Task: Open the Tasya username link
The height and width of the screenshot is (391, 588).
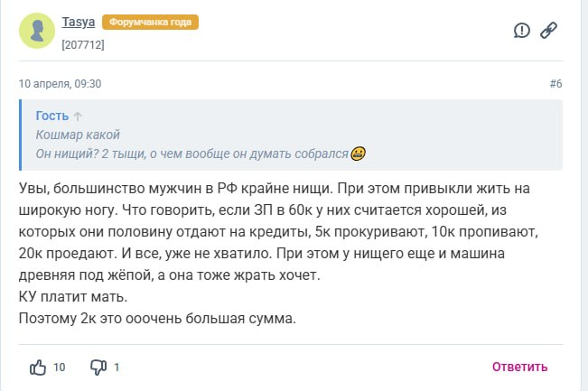Action: coord(79,22)
